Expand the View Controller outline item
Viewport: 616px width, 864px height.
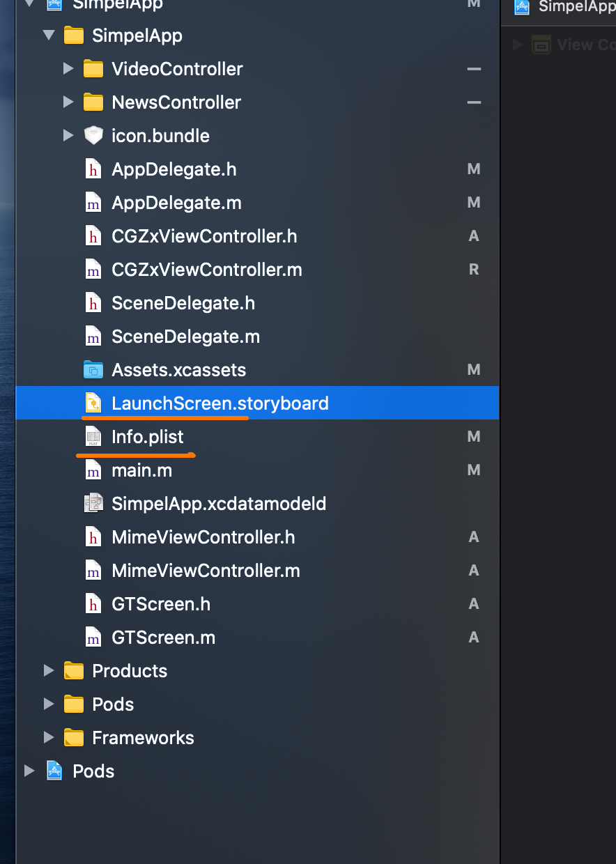click(518, 45)
